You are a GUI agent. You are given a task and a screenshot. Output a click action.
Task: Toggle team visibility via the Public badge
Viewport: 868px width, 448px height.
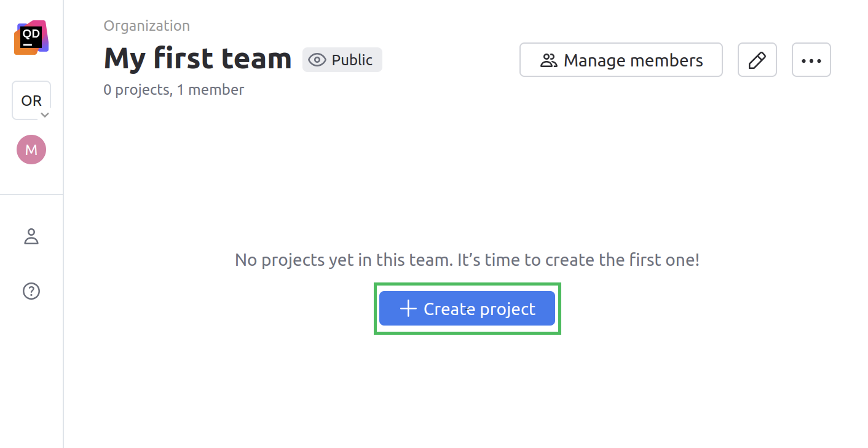(x=342, y=60)
